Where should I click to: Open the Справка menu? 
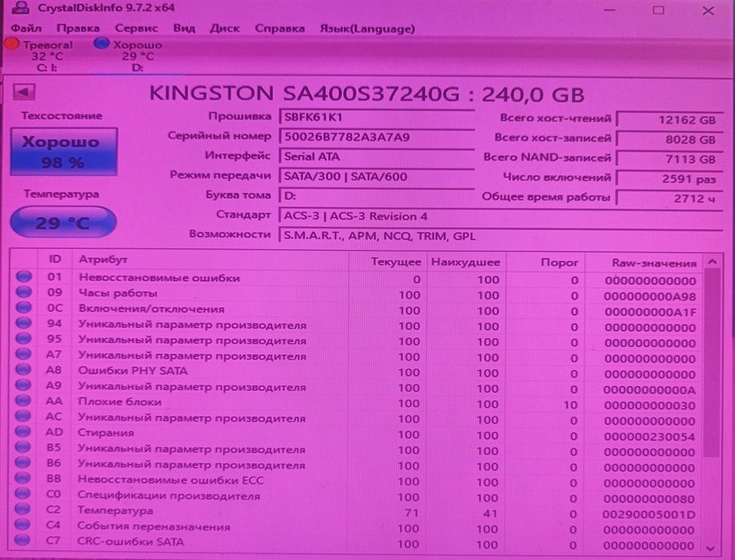coord(280,29)
